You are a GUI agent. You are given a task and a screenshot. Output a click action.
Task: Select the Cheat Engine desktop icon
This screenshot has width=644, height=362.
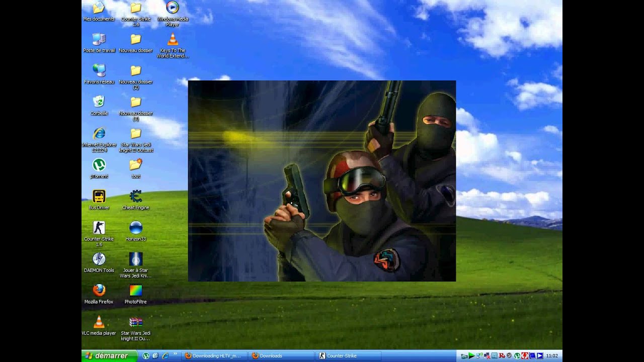(136, 200)
